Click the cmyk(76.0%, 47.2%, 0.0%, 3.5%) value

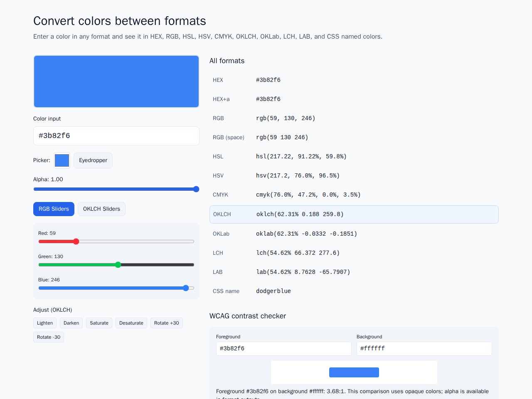(308, 195)
